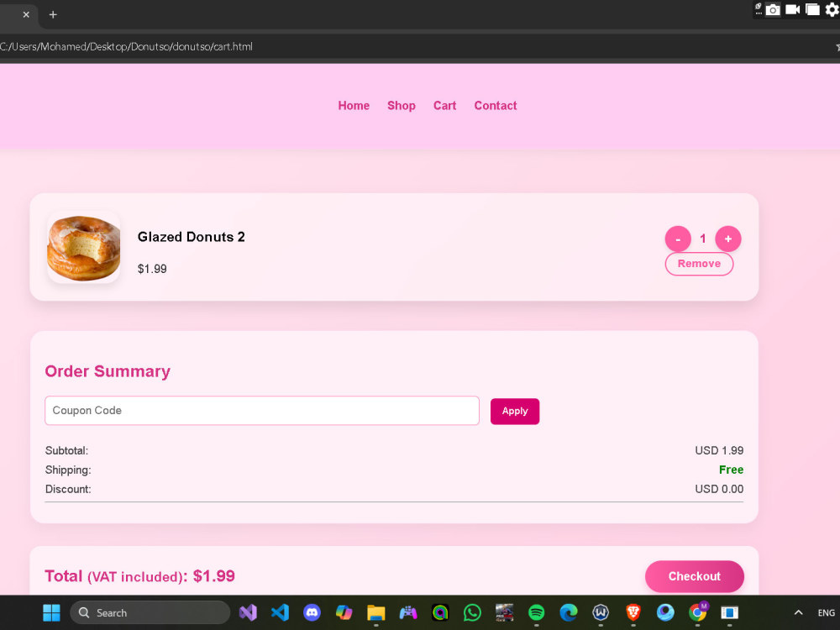The width and height of the screenshot is (840, 630).
Task: Remove Glazed Donuts 2 from cart
Action: pyautogui.click(x=699, y=264)
